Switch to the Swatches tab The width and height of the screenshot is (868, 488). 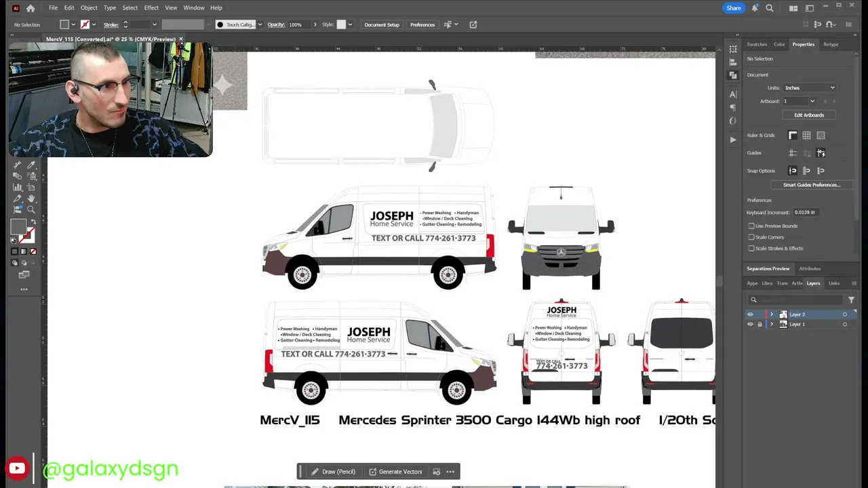tap(757, 45)
